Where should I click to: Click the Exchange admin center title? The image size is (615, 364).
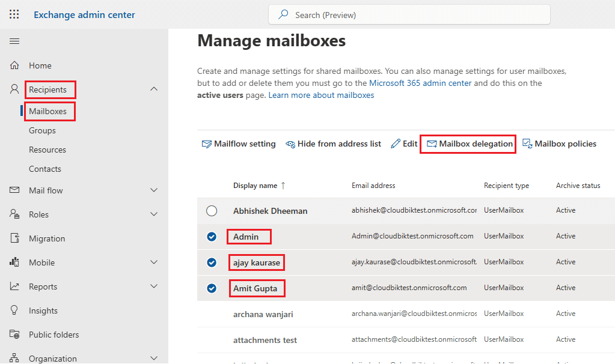point(84,15)
